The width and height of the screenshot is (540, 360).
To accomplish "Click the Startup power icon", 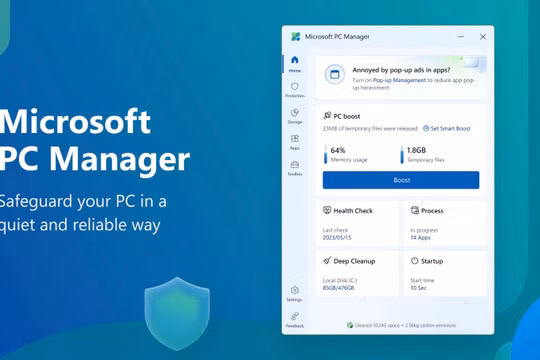I will tap(415, 261).
